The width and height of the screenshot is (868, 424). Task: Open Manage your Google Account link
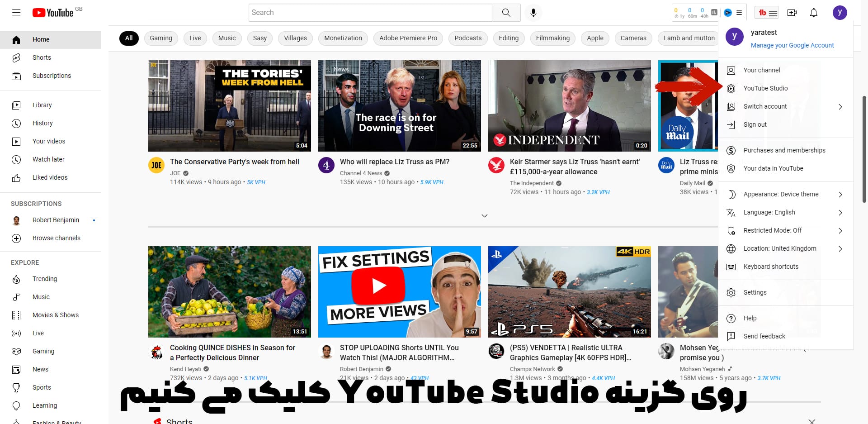tap(793, 45)
